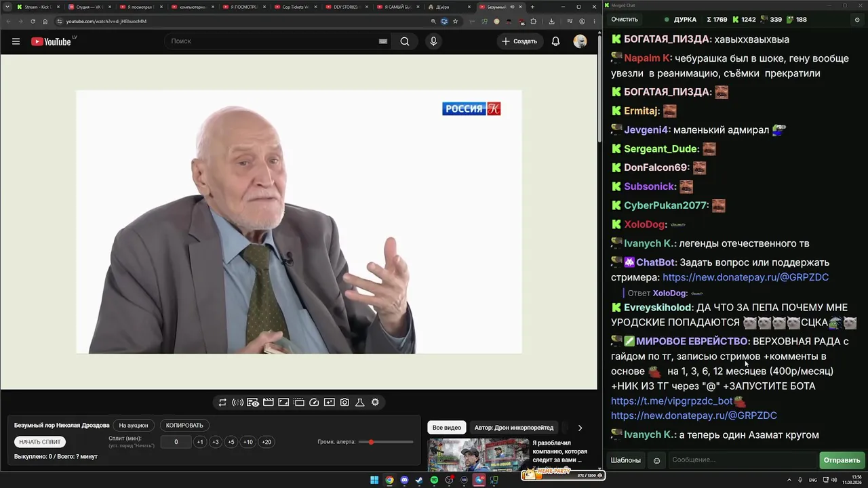
Task: Open the on-screen keyboard in search box
Action: pos(383,41)
